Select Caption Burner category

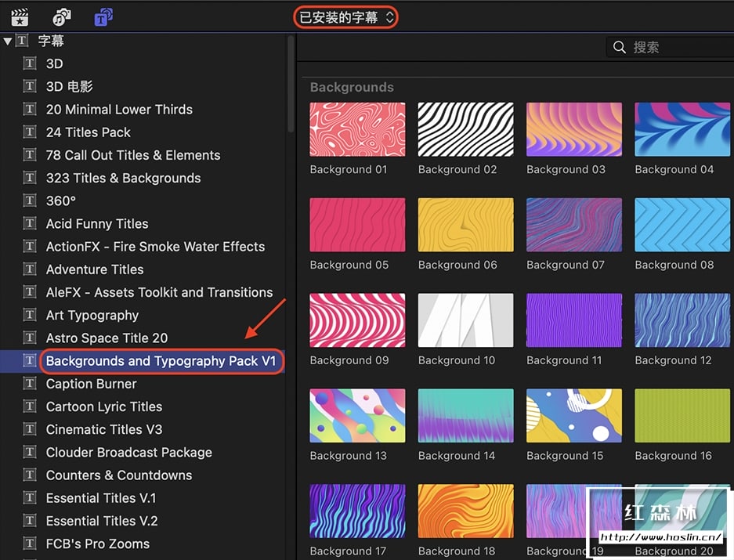92,384
